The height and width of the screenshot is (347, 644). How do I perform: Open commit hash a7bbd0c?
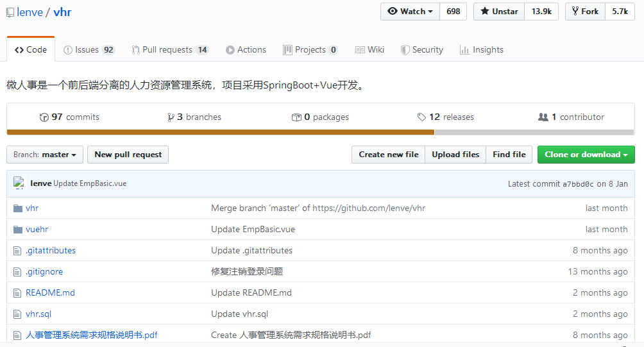point(578,184)
